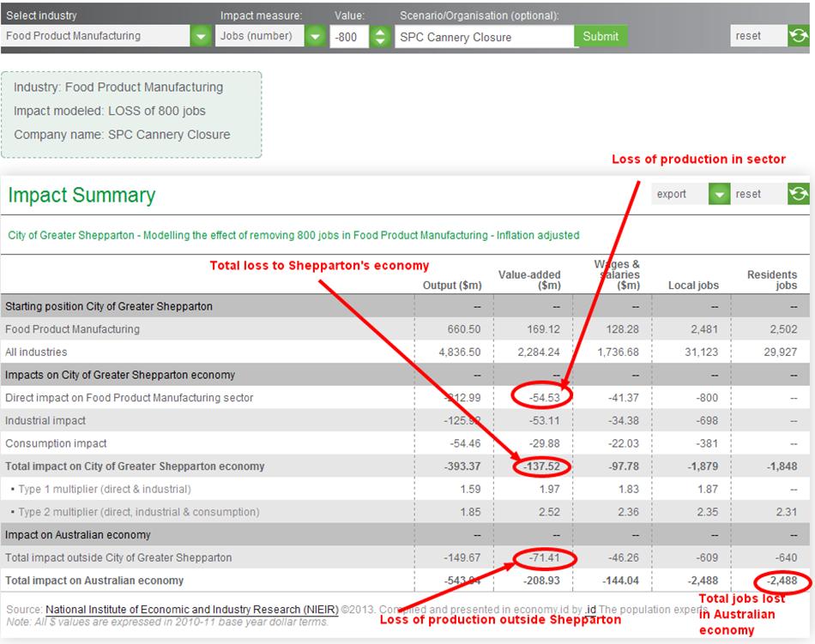Click the value 2,284.24 for All industries
815x644 pixels.
(x=539, y=352)
